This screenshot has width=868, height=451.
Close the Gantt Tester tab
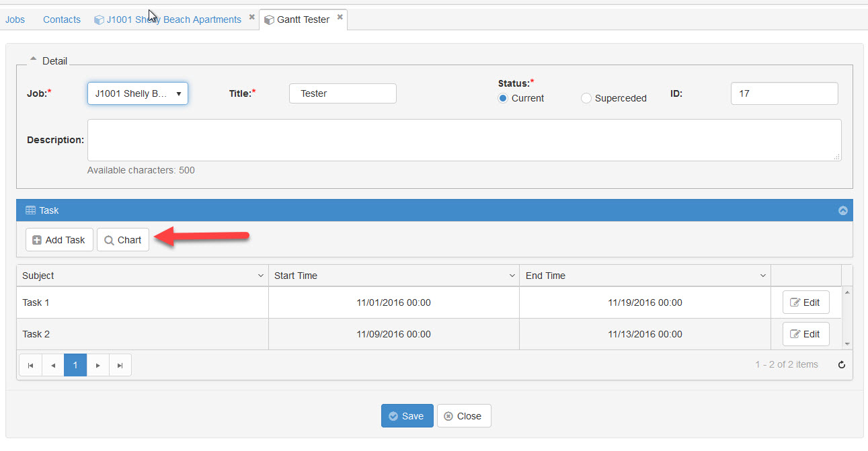[340, 17]
